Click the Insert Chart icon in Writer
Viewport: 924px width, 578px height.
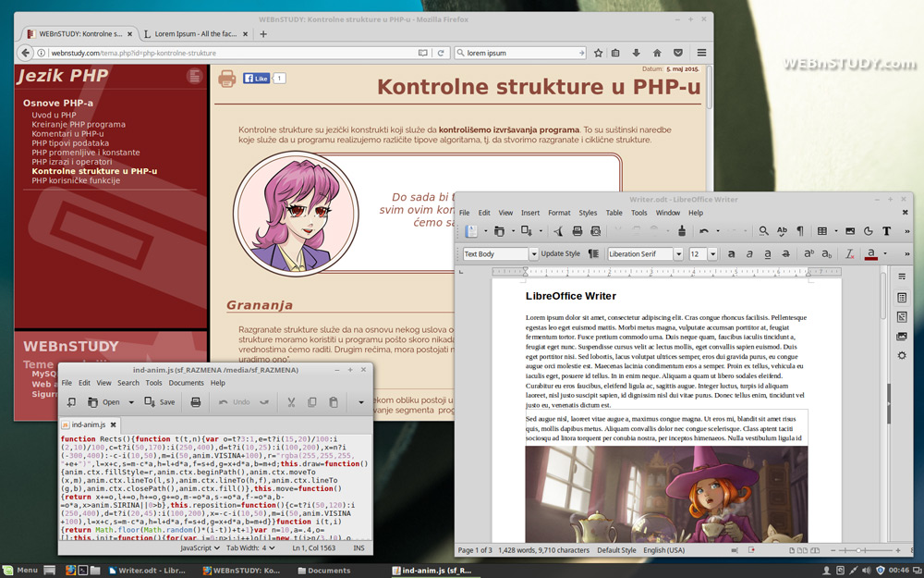868,231
